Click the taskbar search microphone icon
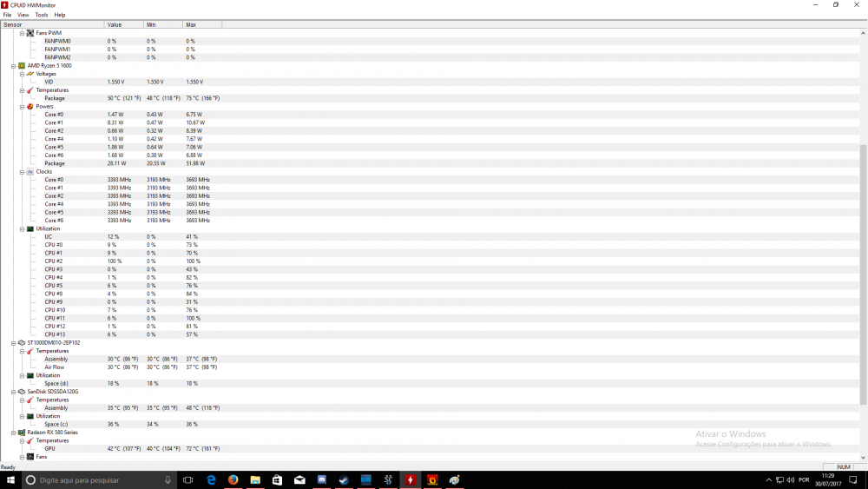 168,480
